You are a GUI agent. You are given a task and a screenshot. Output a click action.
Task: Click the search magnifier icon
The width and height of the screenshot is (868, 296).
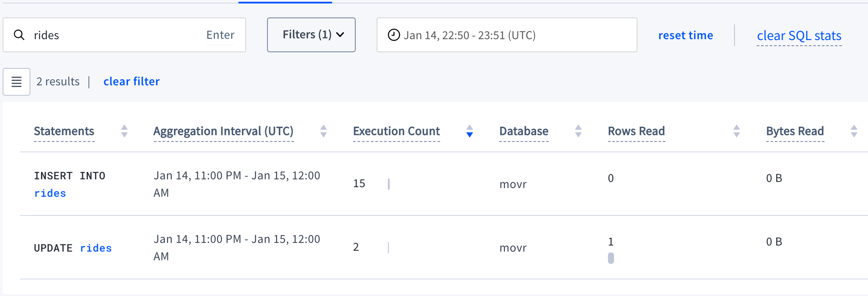(x=19, y=35)
